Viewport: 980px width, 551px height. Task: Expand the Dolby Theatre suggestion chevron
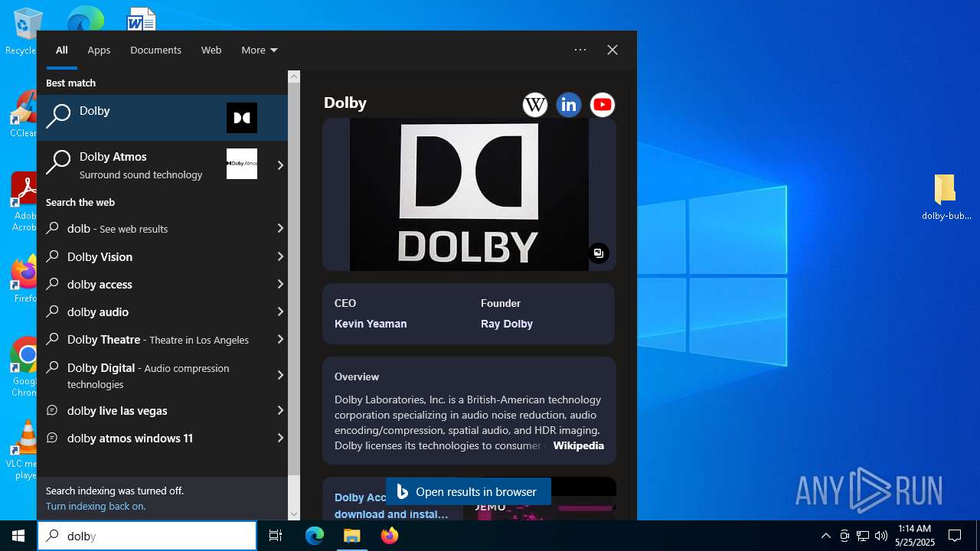coord(280,339)
